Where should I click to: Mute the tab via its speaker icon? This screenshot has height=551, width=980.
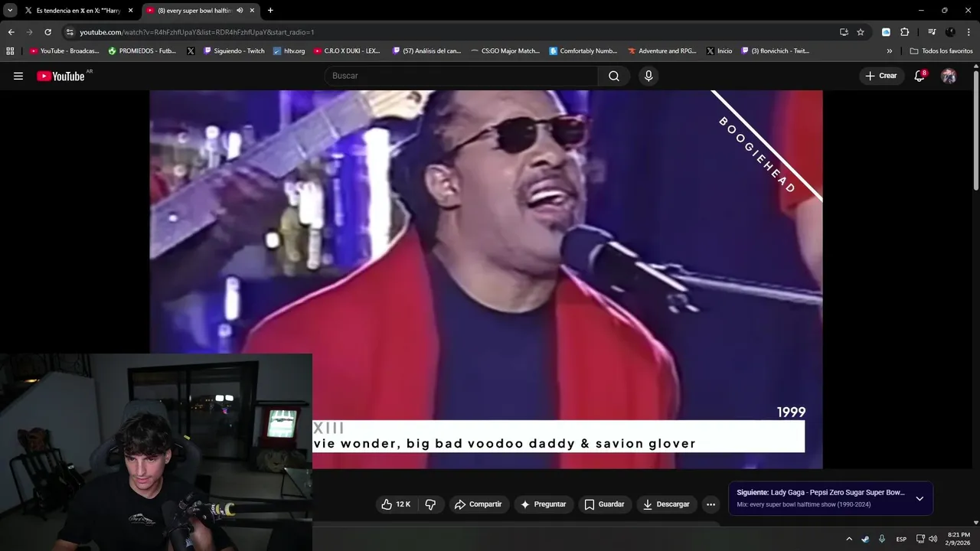coord(240,11)
